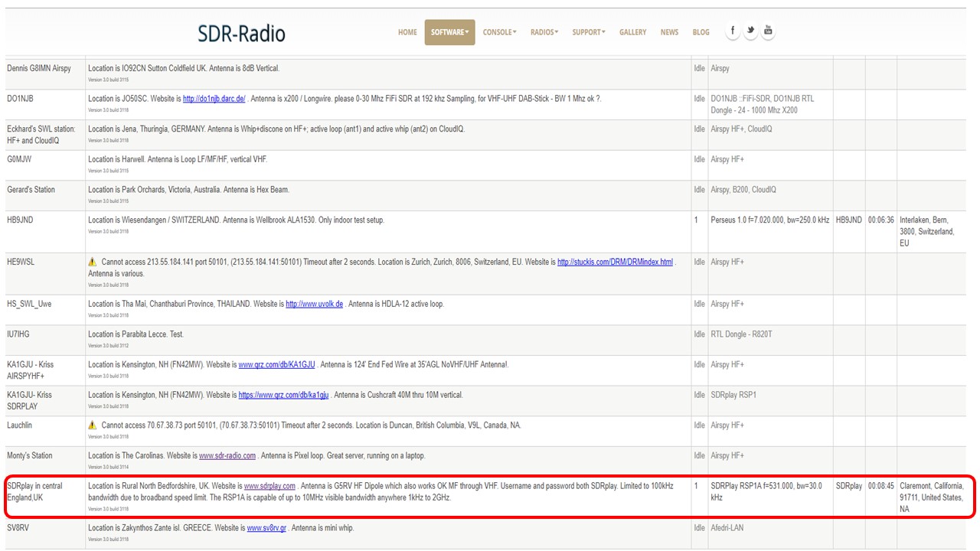
Task: Select Gerard's Station server name
Action: [31, 189]
